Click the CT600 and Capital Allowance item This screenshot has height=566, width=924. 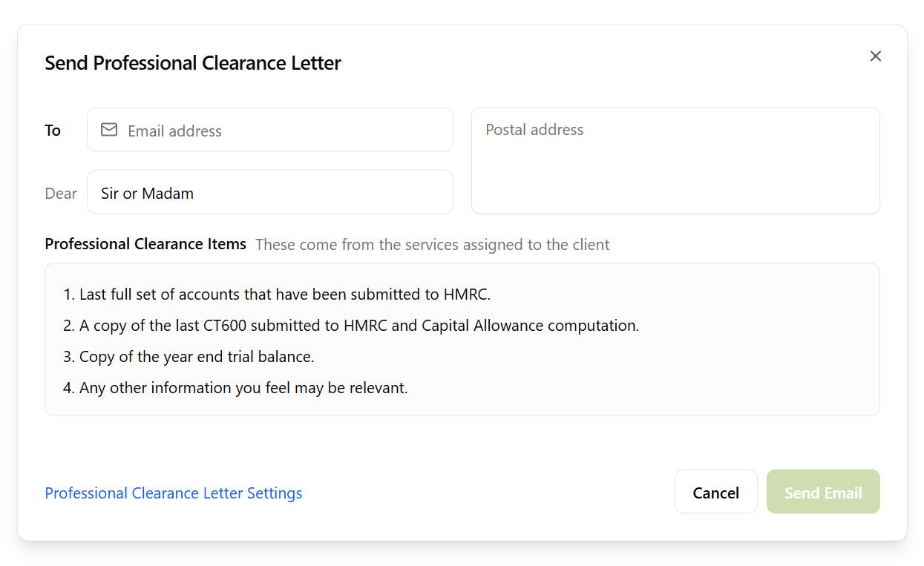[350, 325]
